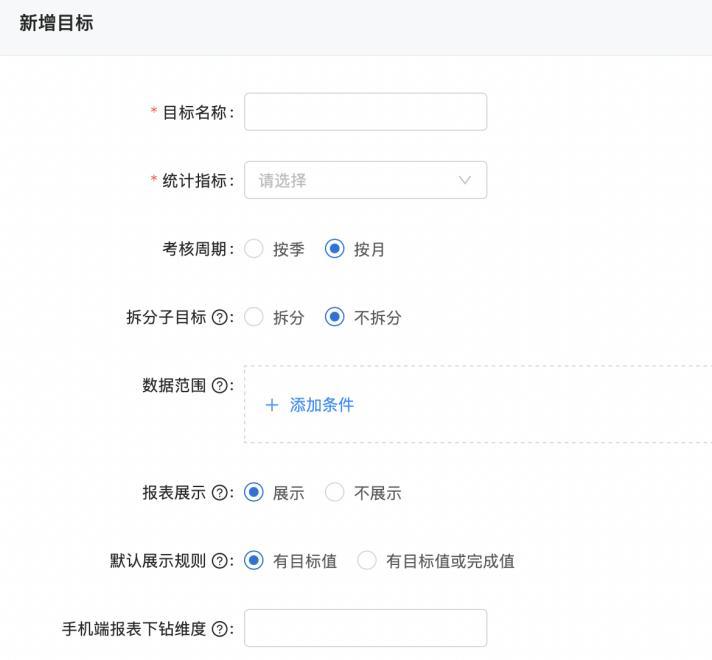Screen dimensions: 712x660
Task: Click help icon next to 报表展示
Action: [220, 493]
